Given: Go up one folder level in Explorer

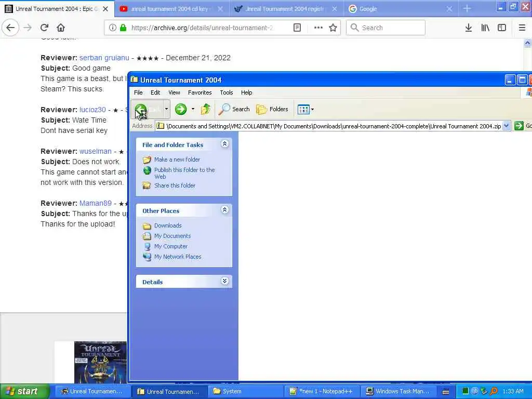Looking at the screenshot, I should (206, 109).
